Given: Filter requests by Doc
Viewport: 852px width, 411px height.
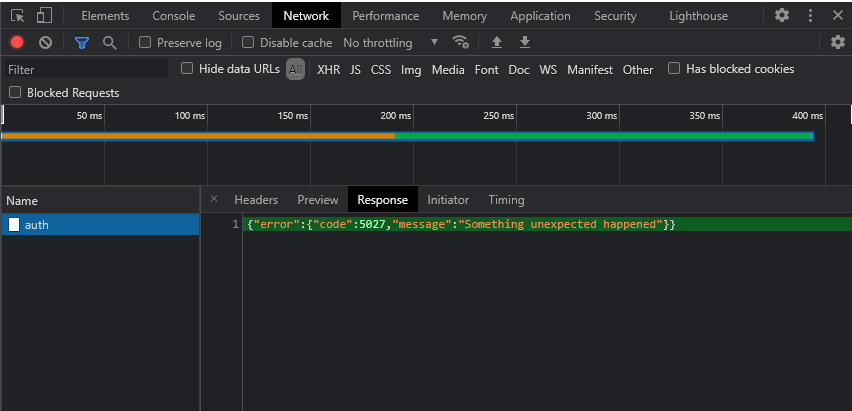Looking at the screenshot, I should (519, 70).
